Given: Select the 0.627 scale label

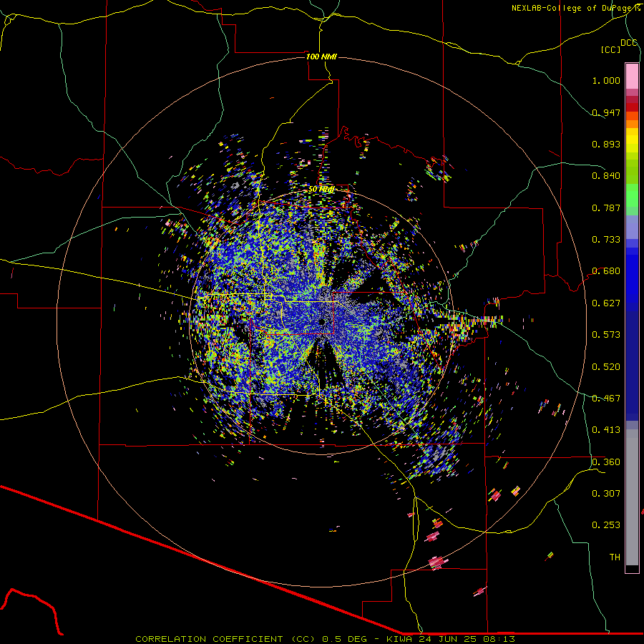Looking at the screenshot, I should click(606, 303).
